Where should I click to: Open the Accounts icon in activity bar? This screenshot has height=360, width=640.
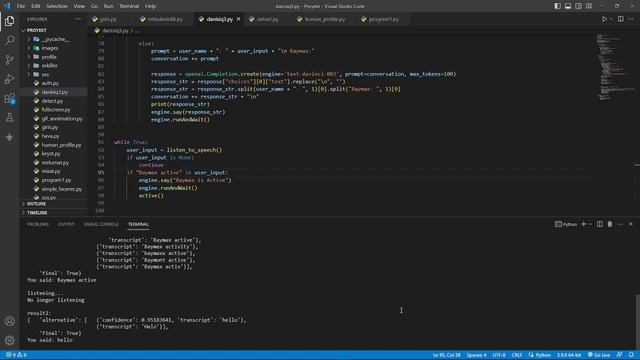click(x=9, y=321)
